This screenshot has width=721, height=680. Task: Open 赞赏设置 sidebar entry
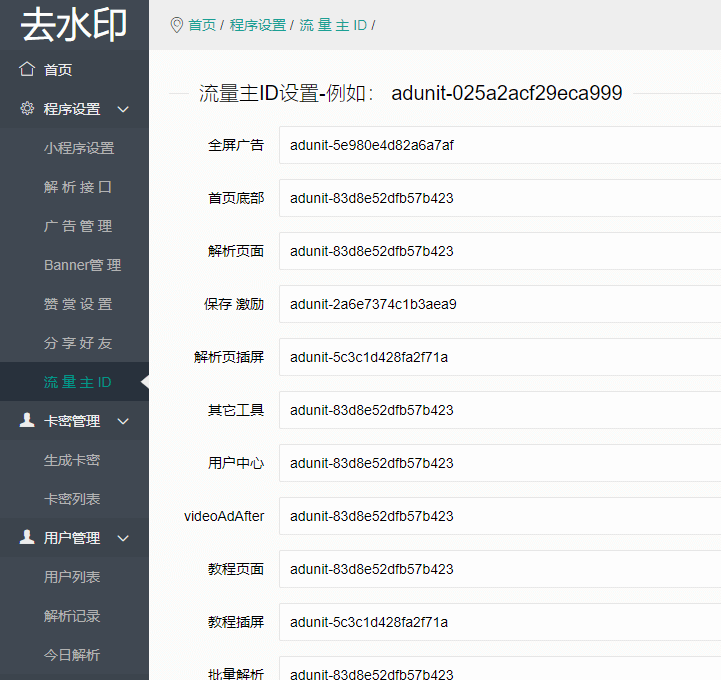[78, 304]
